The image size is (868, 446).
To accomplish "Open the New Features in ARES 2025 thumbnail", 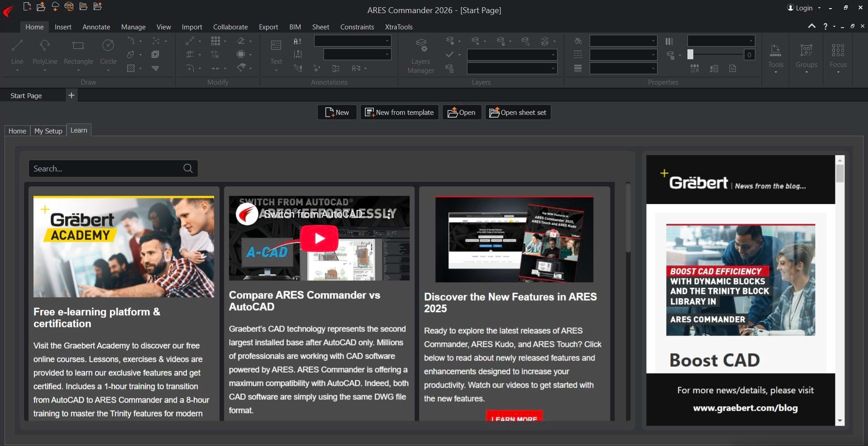I will [514, 239].
